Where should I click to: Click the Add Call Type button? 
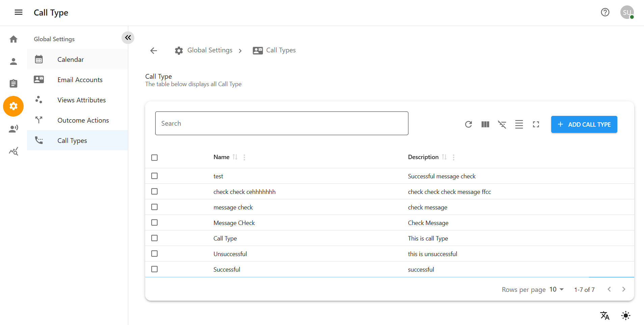click(x=584, y=124)
